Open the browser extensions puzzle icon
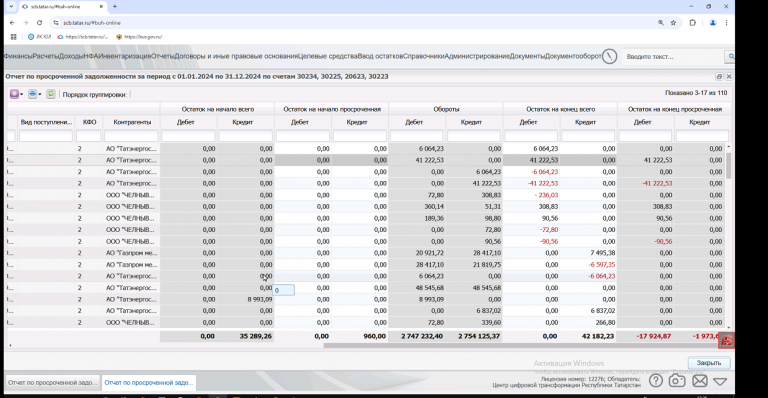The width and height of the screenshot is (768, 398). tap(693, 23)
